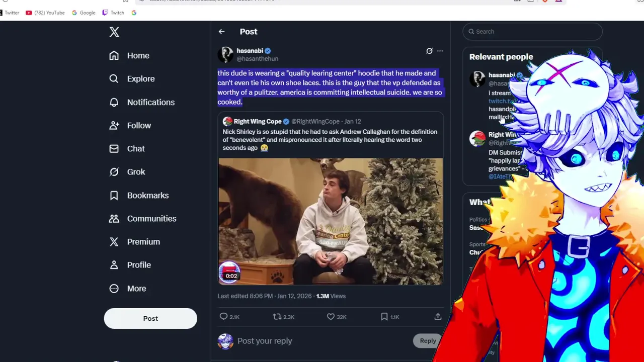Click the search magnifier icon in the Search box

(471, 32)
